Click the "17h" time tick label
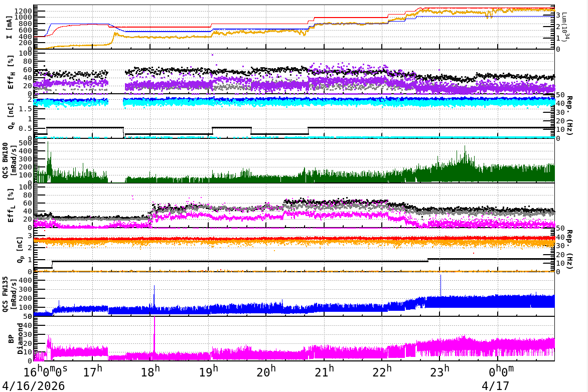This screenshot has height=392, width=588. tap(92, 372)
